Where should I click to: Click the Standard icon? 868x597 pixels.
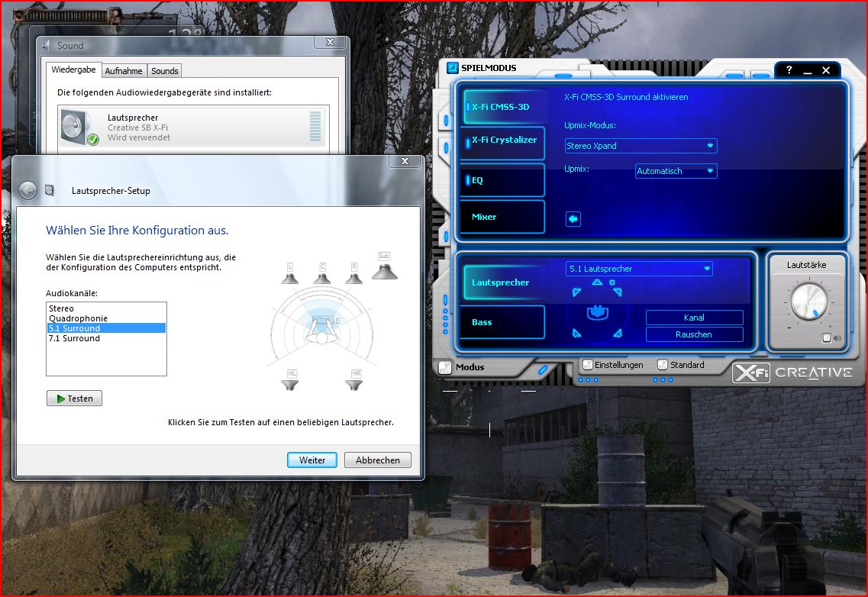662,365
